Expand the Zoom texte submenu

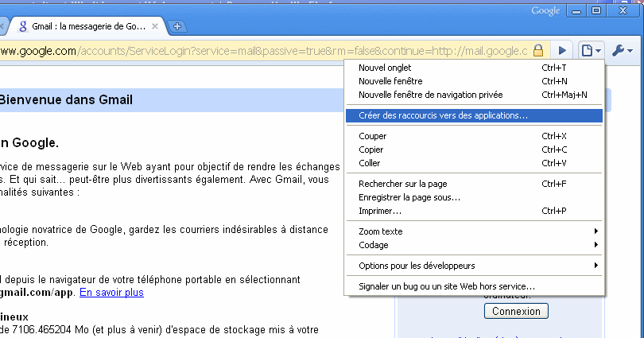pyautogui.click(x=475, y=231)
